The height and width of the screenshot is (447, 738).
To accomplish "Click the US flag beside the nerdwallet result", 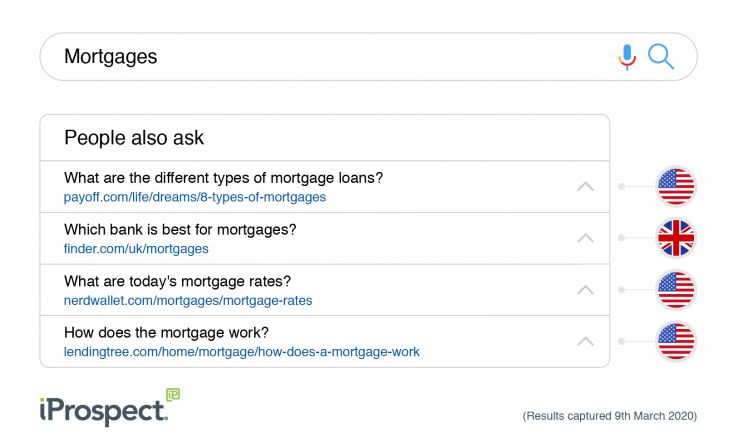I will point(675,290).
